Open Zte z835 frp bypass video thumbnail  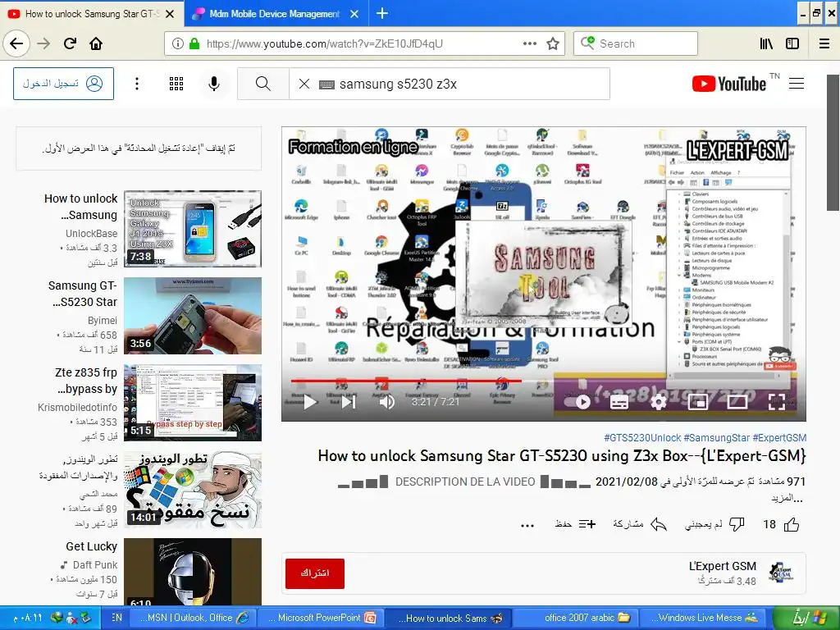pos(193,403)
